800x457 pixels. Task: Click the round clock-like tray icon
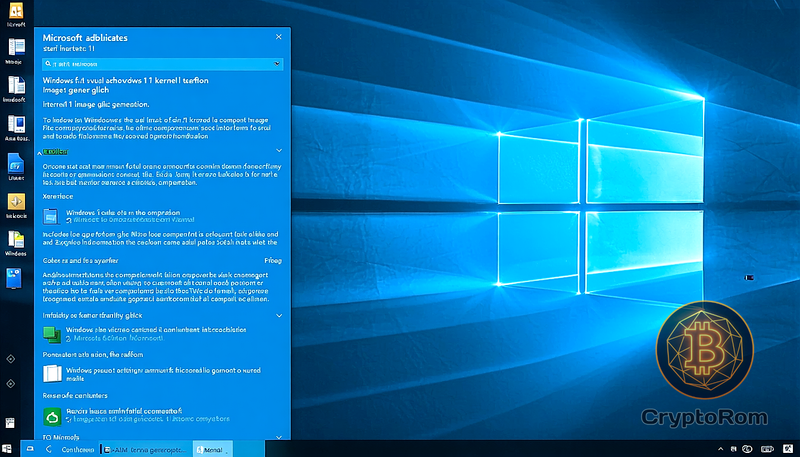[x=747, y=449]
